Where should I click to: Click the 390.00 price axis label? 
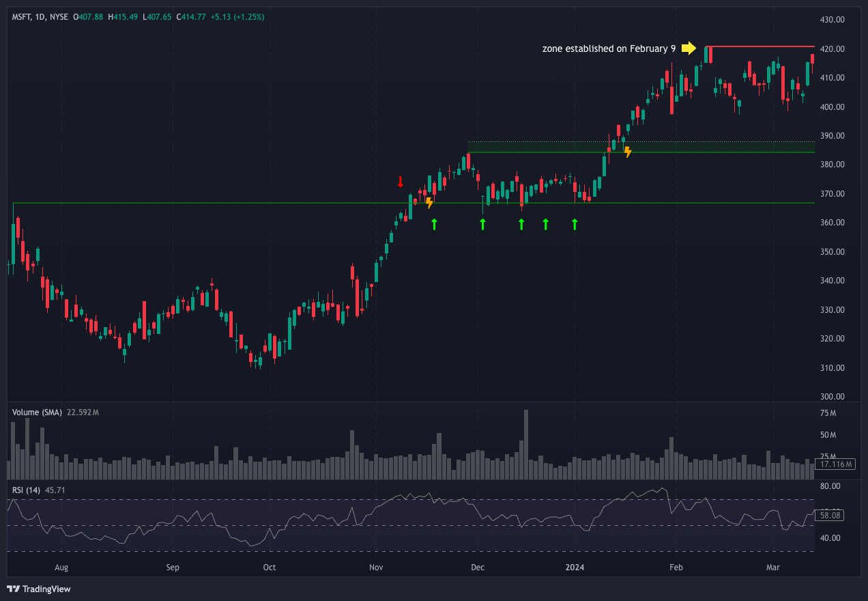pyautogui.click(x=833, y=136)
